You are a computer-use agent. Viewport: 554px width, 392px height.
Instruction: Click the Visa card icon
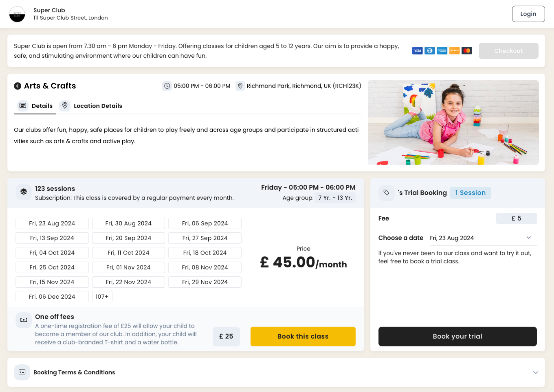pyautogui.click(x=417, y=51)
